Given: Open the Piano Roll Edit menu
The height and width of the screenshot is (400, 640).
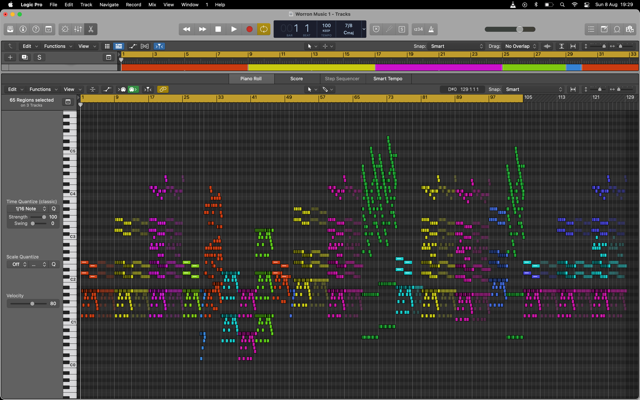Looking at the screenshot, I should click(16, 89).
